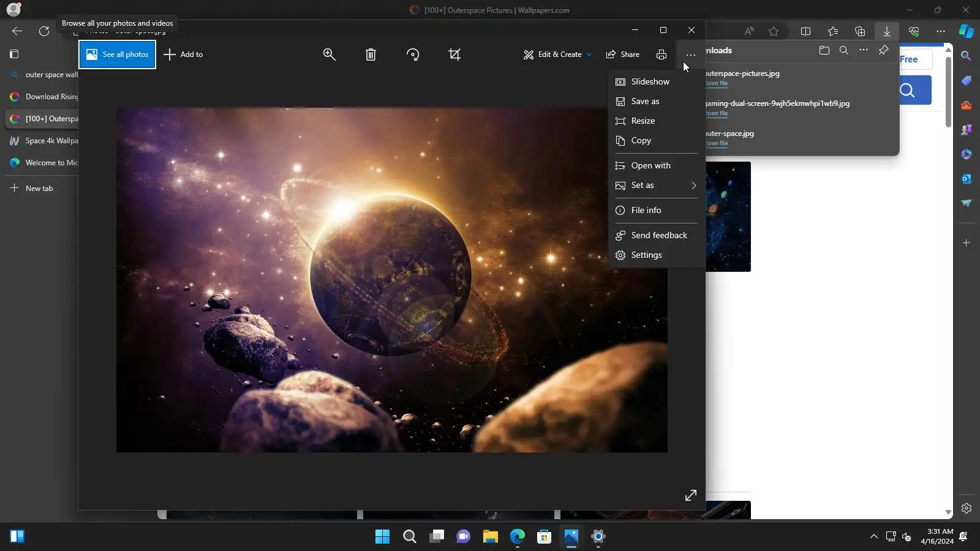The image size is (980, 551).
Task: Delete the photo with trash icon
Action: point(371,54)
